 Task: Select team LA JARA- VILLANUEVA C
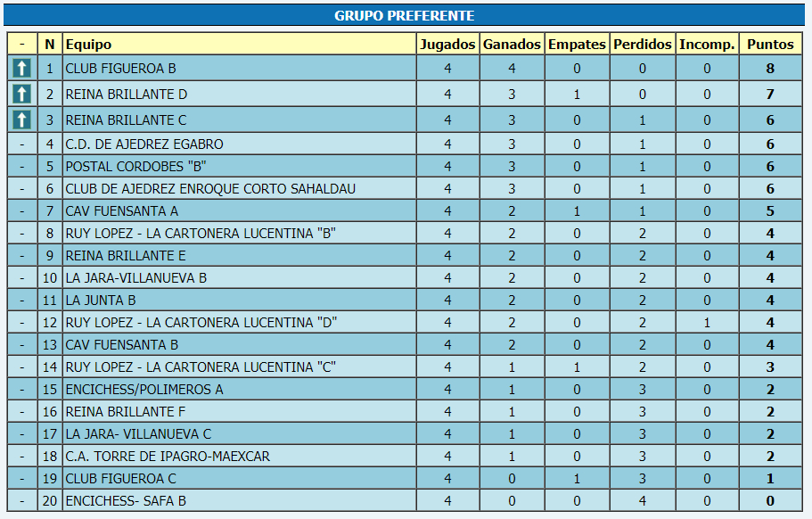coord(138,433)
